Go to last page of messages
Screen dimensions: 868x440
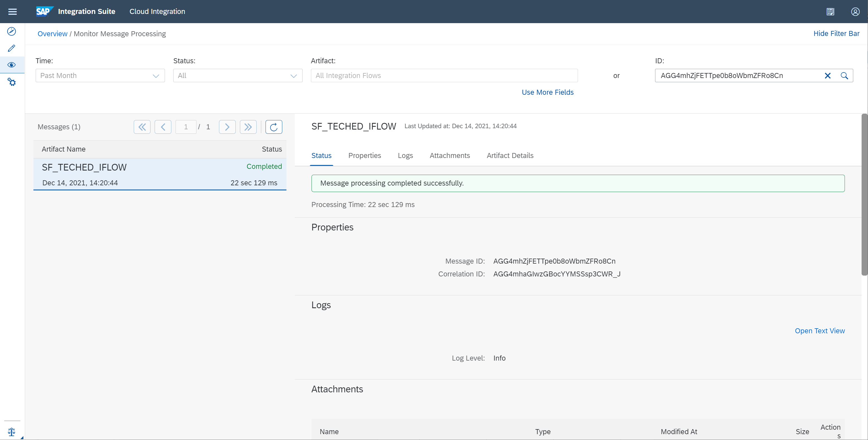coord(248,127)
